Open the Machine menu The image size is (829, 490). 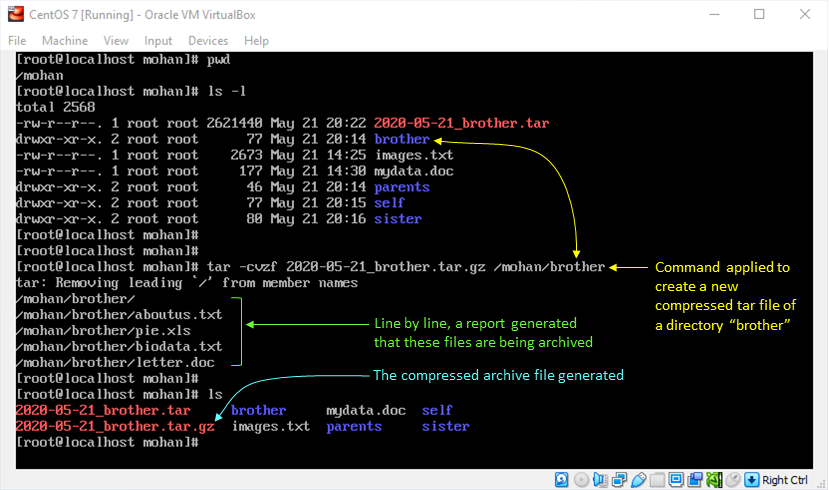[65, 41]
